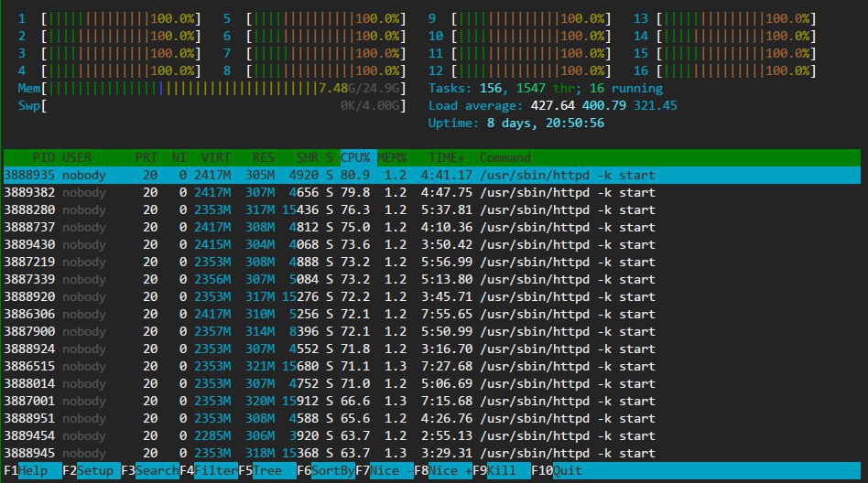Select process row PID 3886306
The height and width of the screenshot is (483, 868).
point(432,315)
